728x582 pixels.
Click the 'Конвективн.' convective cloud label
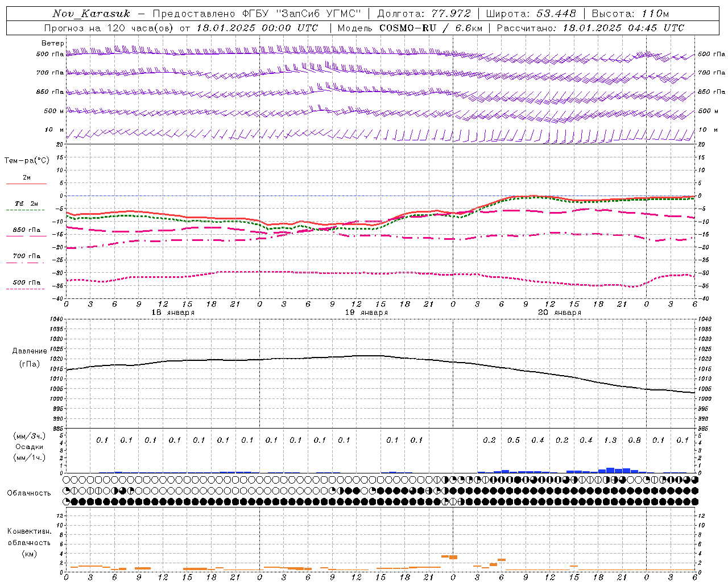[30, 531]
